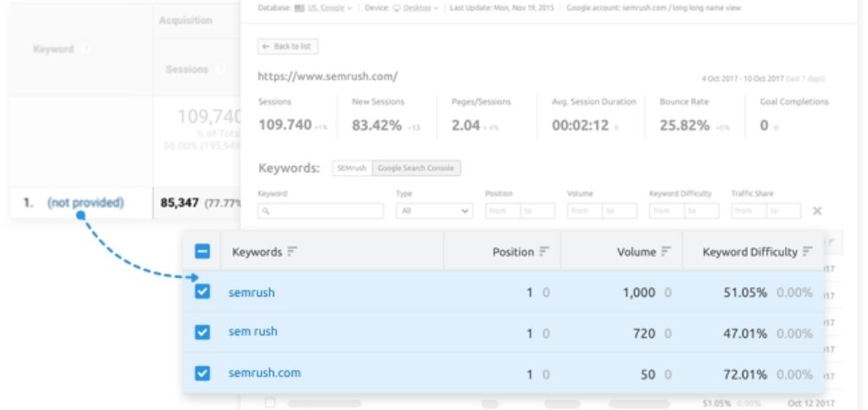Sort by Position column icon

tap(544, 252)
